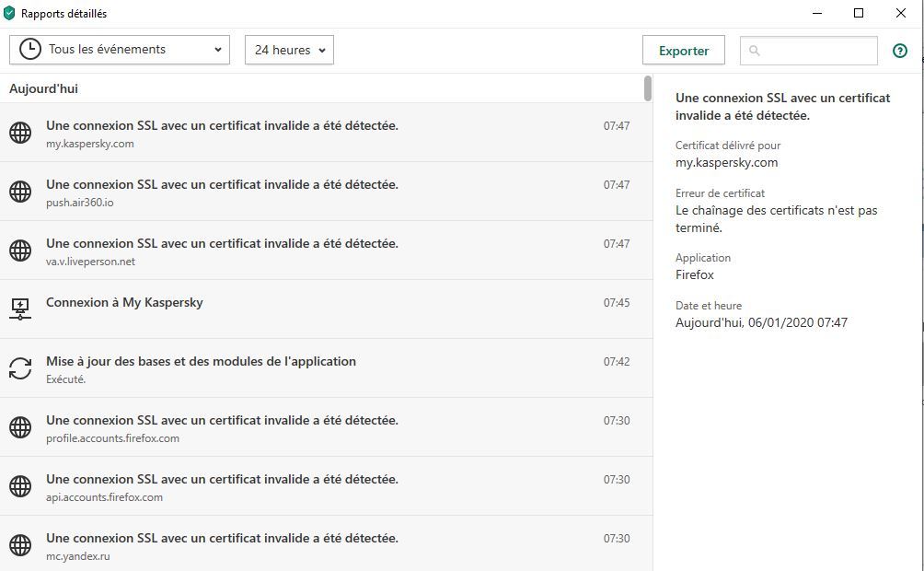Click the update arrows icon for Mise à jour

point(20,368)
